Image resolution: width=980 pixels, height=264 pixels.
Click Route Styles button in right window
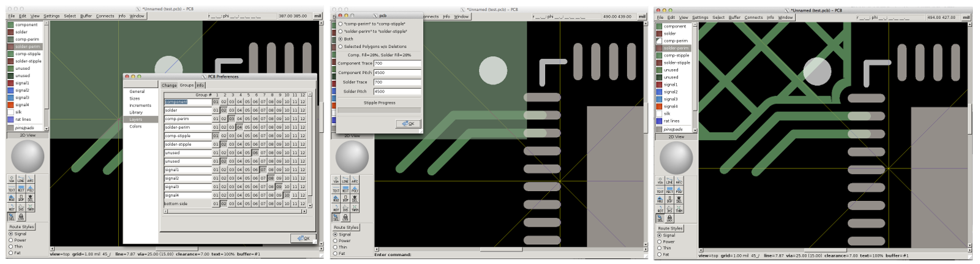click(x=670, y=228)
